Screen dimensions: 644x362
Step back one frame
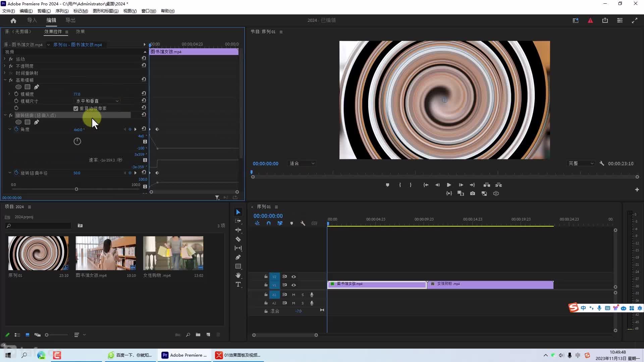coord(437,185)
